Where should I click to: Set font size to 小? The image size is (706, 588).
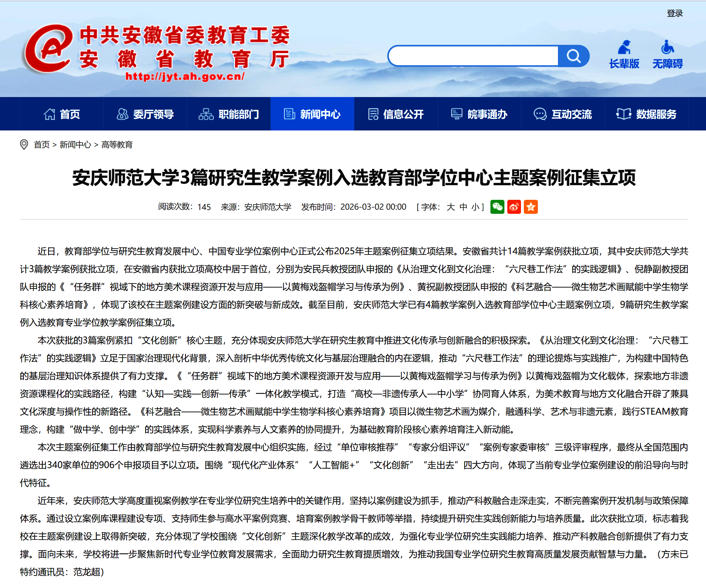475,206
